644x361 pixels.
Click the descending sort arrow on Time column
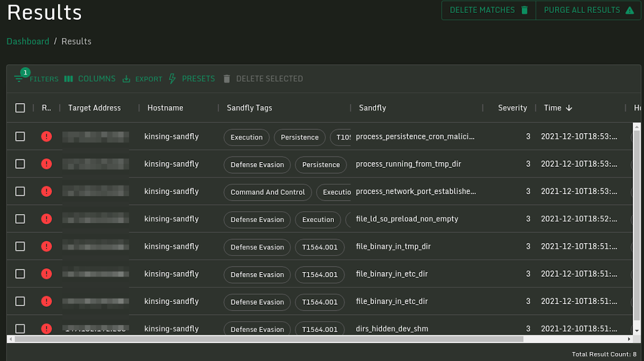pyautogui.click(x=570, y=107)
